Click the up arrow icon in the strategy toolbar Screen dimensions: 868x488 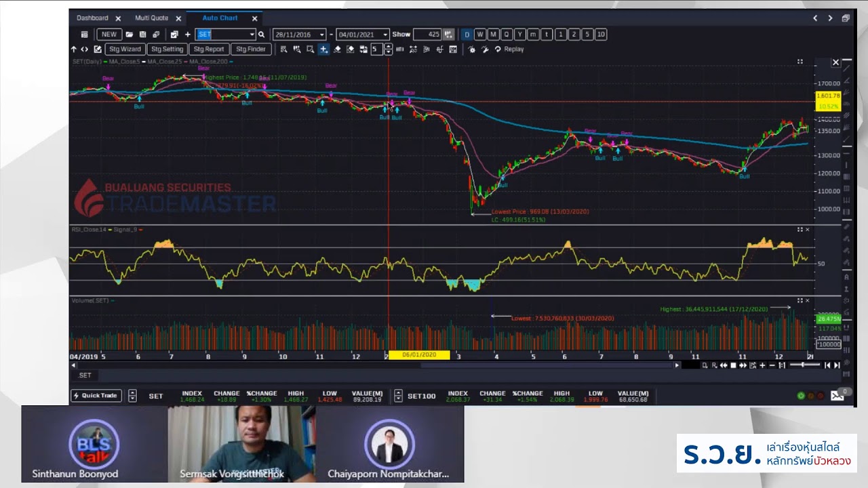(74, 49)
